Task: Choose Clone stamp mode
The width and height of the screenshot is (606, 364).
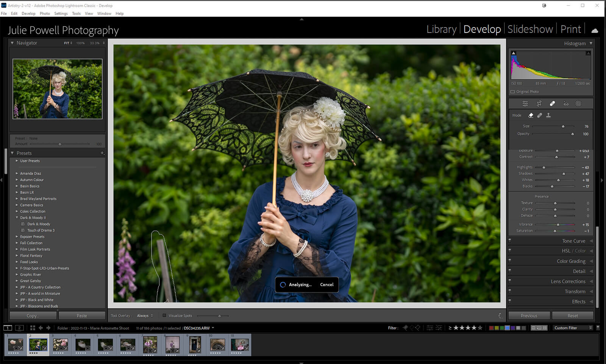Action: point(548,115)
